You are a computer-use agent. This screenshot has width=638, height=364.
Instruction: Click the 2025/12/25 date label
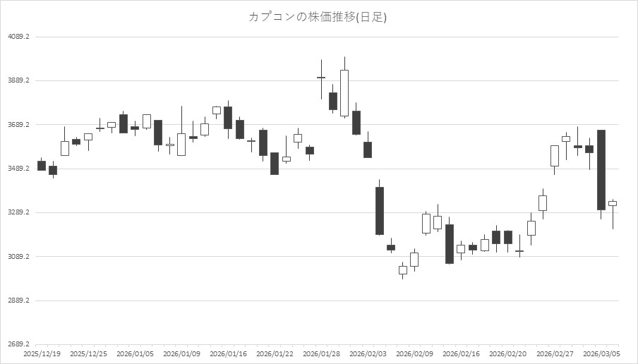click(x=89, y=353)
